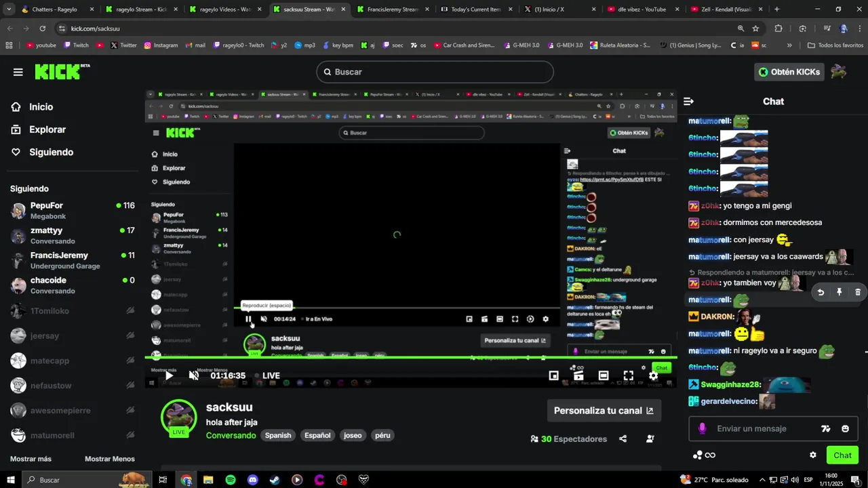Screen dimensions: 868x488
Task: Go to Explorar in the sidebar
Action: pos(47,129)
